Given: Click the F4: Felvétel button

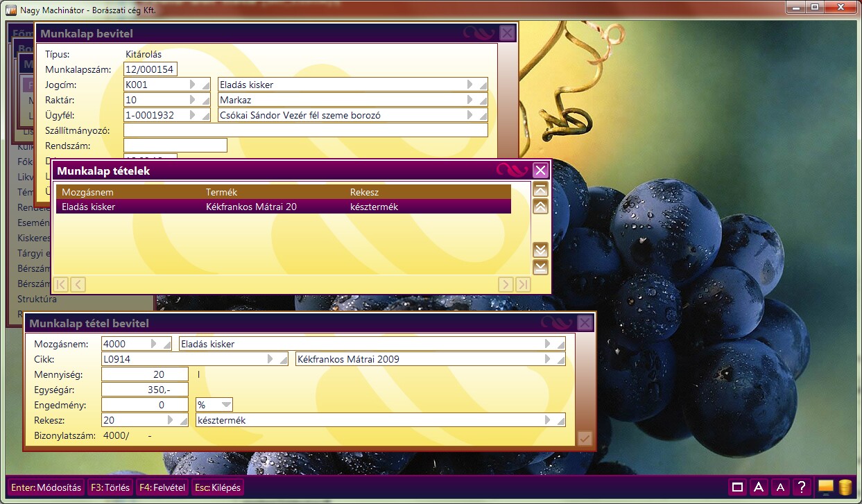Looking at the screenshot, I should 162,487.
